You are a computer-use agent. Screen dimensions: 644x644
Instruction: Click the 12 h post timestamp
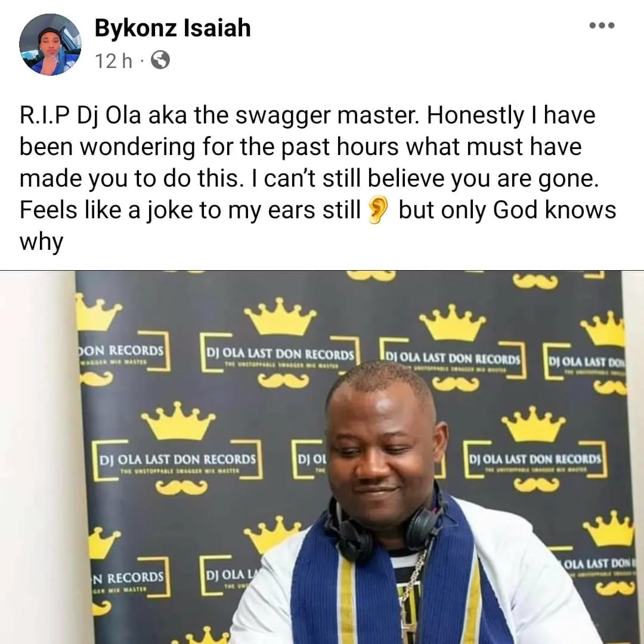click(x=114, y=61)
